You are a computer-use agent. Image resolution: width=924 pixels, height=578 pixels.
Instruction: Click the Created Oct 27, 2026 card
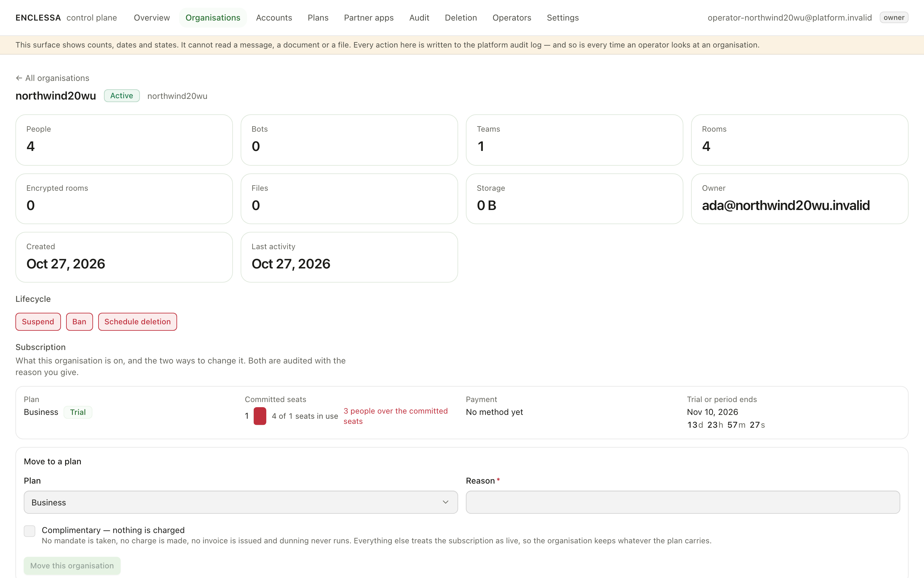tap(124, 257)
